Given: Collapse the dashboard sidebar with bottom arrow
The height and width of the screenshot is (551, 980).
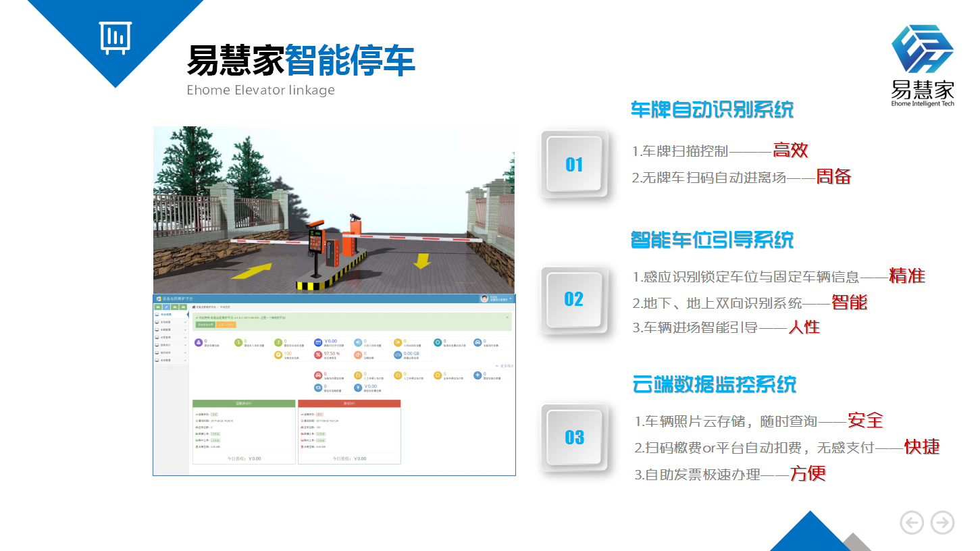Looking at the screenshot, I should click(x=171, y=367).
